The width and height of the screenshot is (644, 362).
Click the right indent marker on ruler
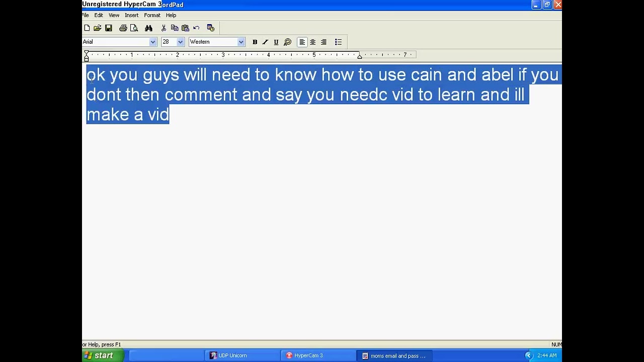[x=360, y=56]
